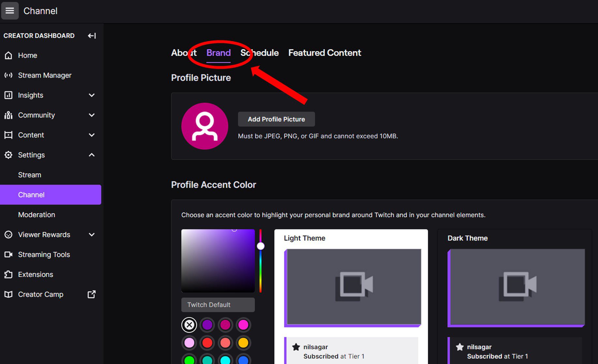
Task: Open Stream under Settings
Action: (x=51, y=175)
